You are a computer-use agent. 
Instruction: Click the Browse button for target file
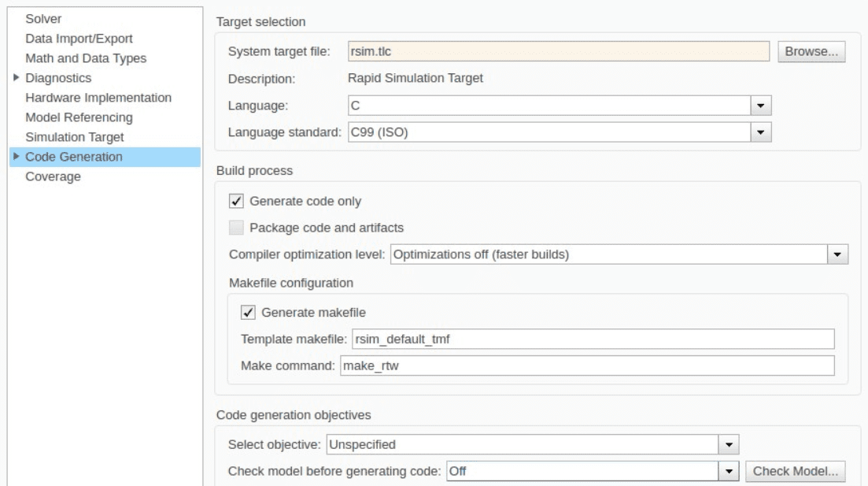[x=811, y=52]
